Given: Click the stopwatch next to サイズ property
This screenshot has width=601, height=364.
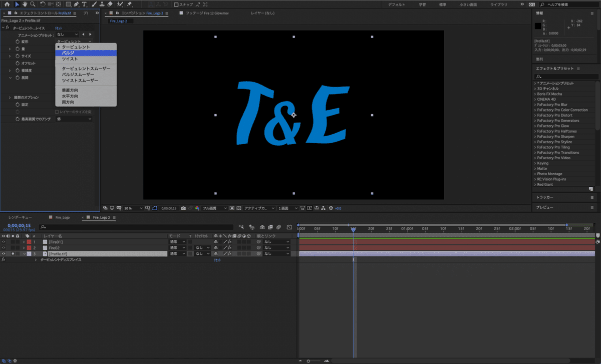Looking at the screenshot, I should [x=17, y=56].
